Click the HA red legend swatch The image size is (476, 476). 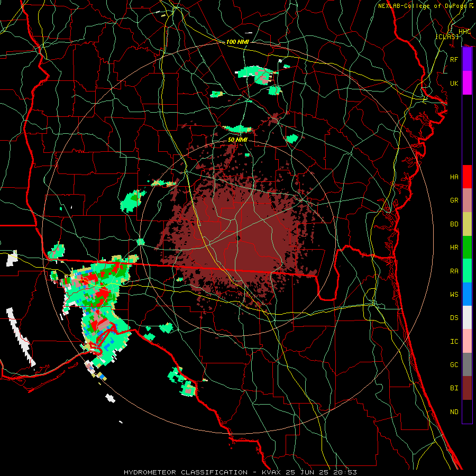pyautogui.click(x=467, y=177)
